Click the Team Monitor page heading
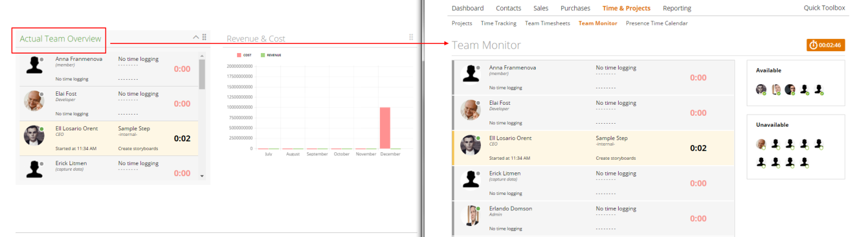 pos(486,45)
